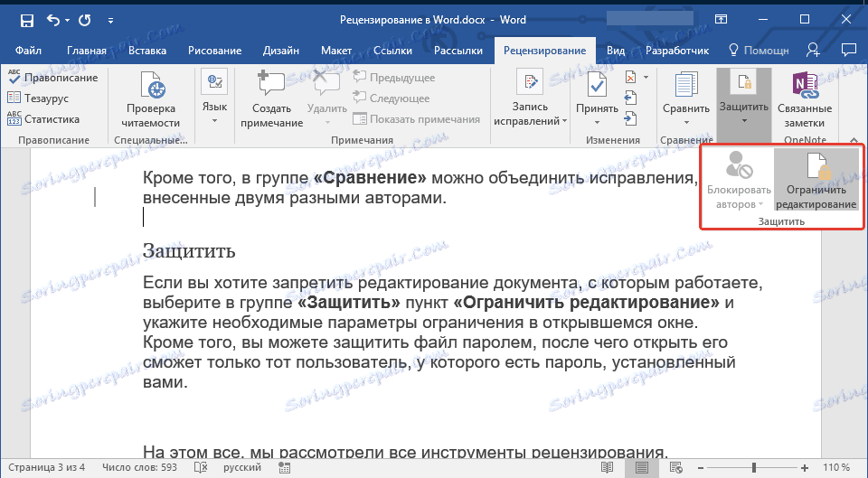This screenshot has width=868, height=478.
Task: Switch to Print Layout view
Action: pyautogui.click(x=642, y=468)
